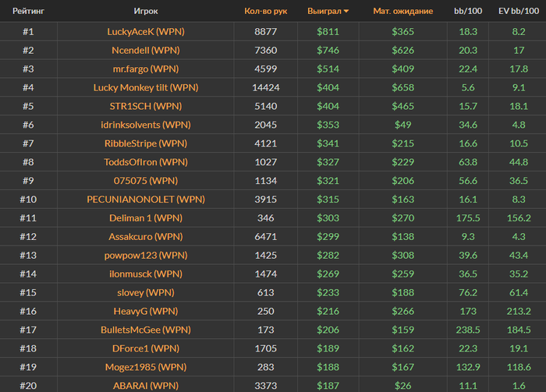Select Mogez1985 (WPN) player
This screenshot has height=392, width=546.
(x=146, y=367)
